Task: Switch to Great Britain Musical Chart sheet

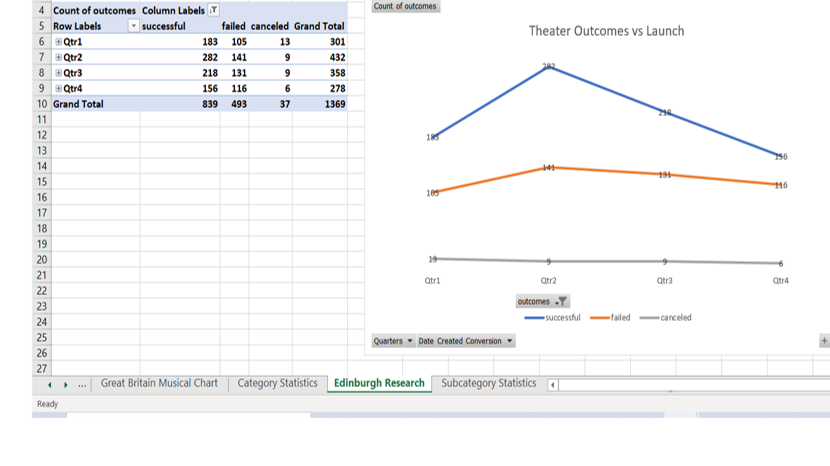Action: [159, 383]
